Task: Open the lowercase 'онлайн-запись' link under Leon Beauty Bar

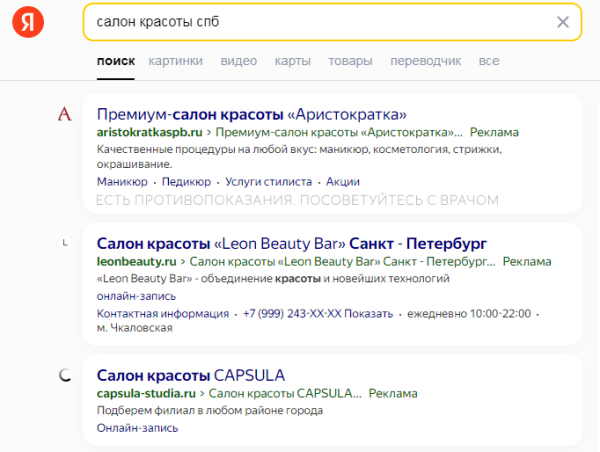Action: 136,296
